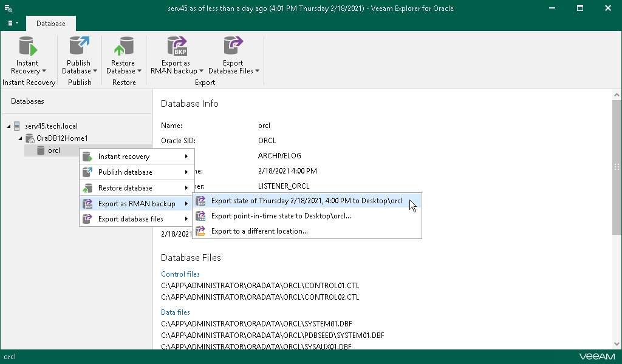The width and height of the screenshot is (622, 364).
Task: Open the Instant Recovery dropdown arrow
Action: pyautogui.click(x=44, y=71)
